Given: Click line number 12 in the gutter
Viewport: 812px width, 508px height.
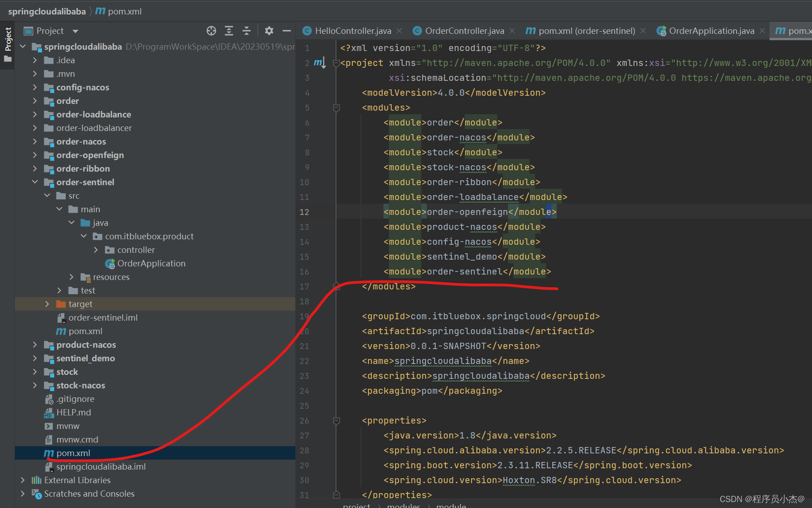Looking at the screenshot, I should 304,212.
